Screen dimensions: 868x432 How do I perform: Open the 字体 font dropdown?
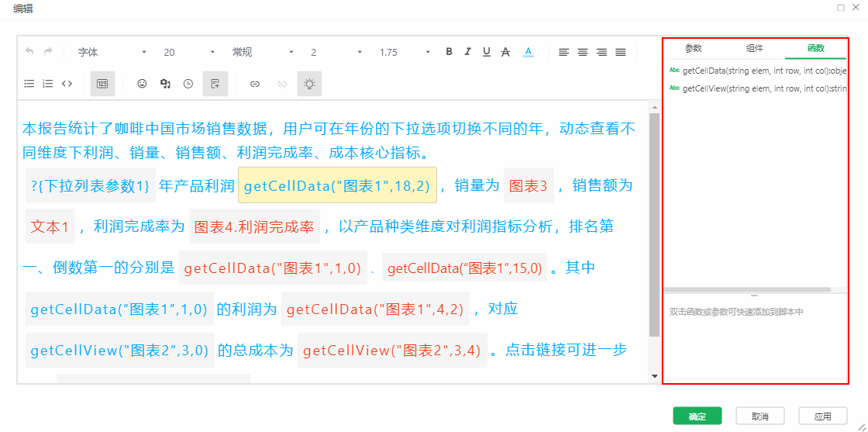tap(112, 52)
